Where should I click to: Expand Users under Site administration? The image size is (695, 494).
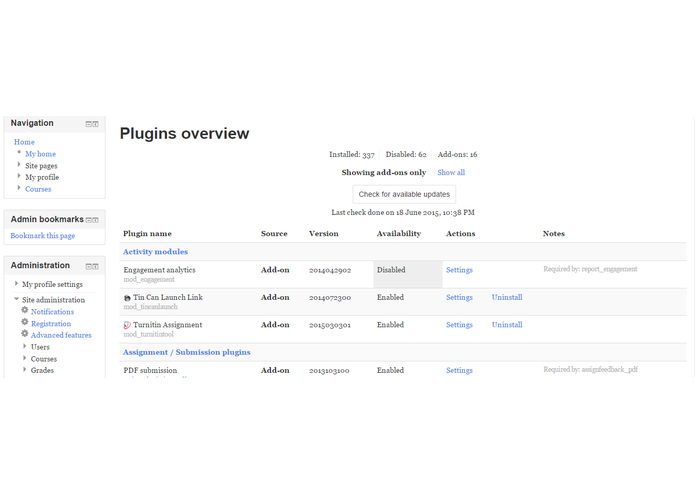[24, 346]
